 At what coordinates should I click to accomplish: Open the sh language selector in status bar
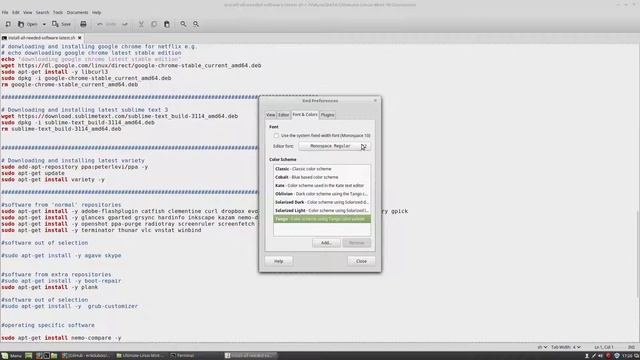tap(542, 347)
